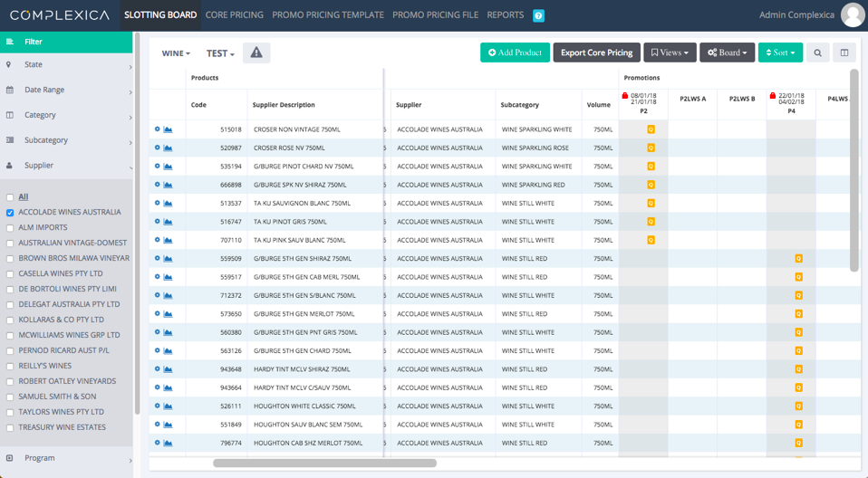
Task: Click the warning triangle alert button
Action: coord(256,53)
